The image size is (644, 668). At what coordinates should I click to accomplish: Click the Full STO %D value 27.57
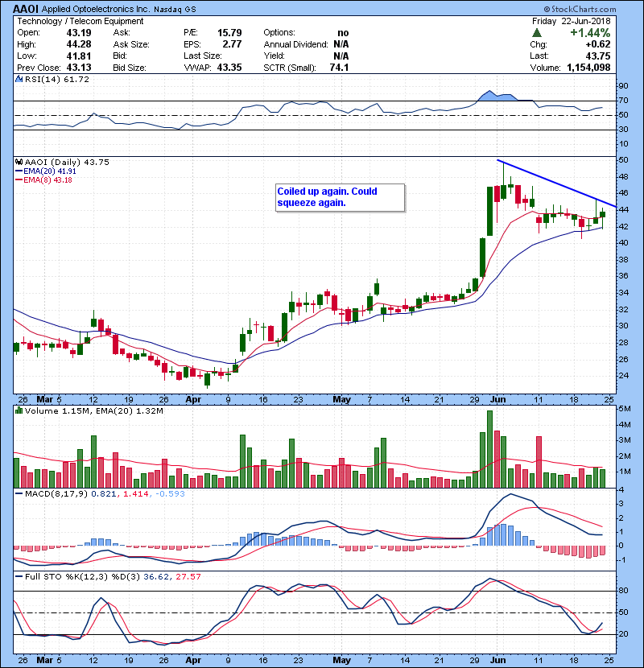(188, 576)
